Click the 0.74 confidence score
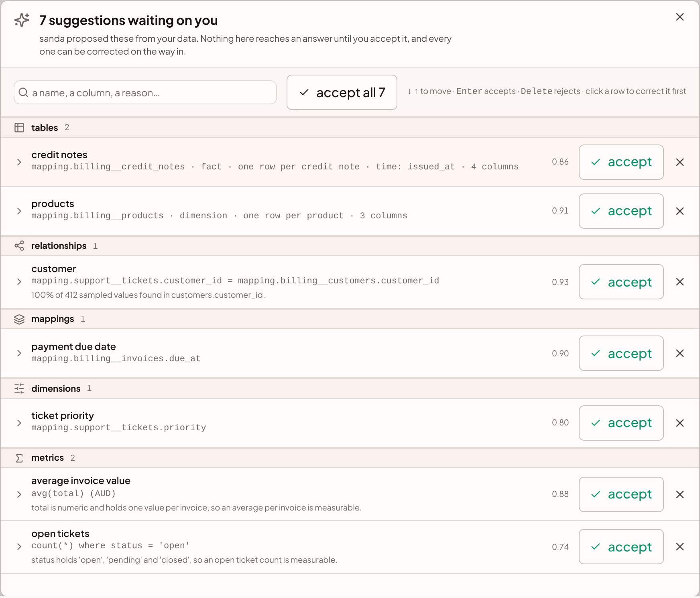The width and height of the screenshot is (700, 598). point(560,547)
